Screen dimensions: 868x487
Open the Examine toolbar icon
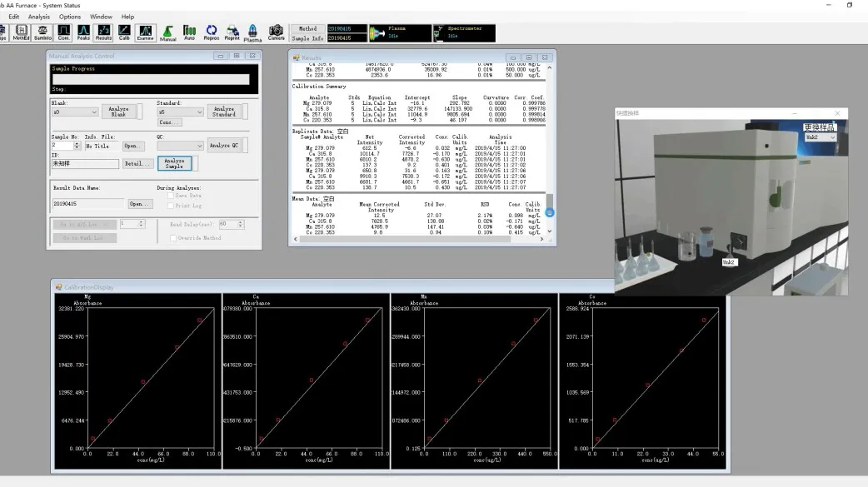click(145, 32)
